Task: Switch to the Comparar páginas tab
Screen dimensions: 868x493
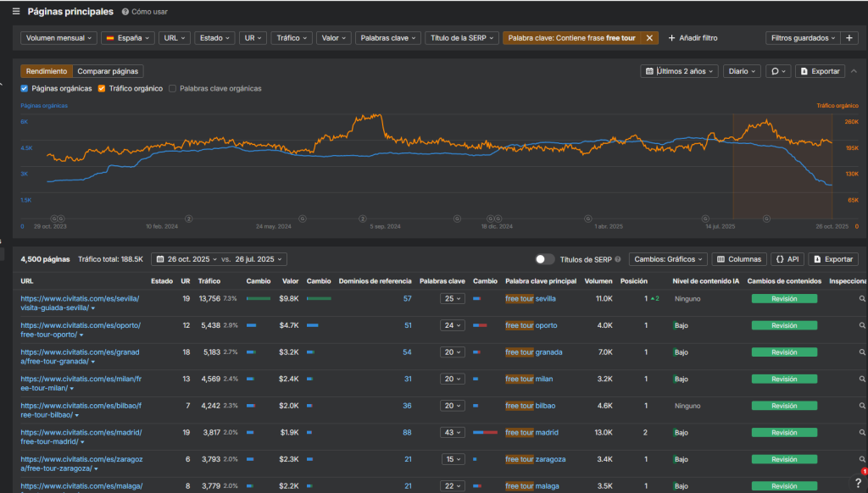Action: coord(108,72)
